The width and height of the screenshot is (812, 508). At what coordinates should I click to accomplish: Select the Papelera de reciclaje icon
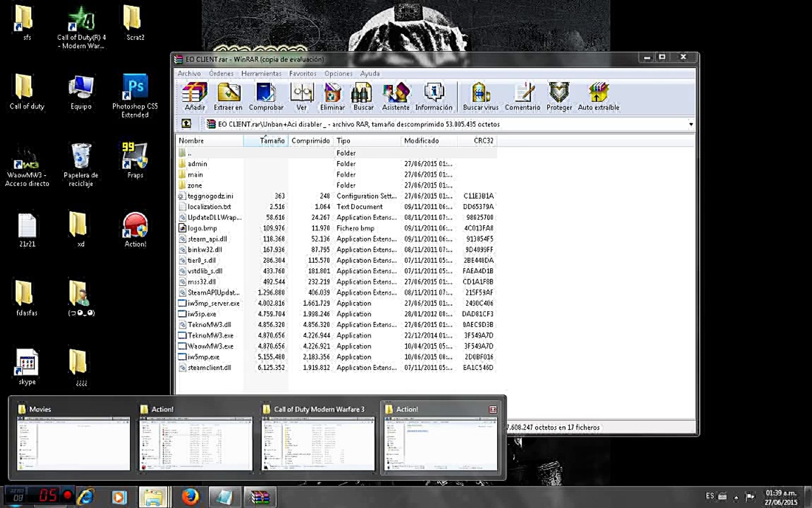(81, 165)
